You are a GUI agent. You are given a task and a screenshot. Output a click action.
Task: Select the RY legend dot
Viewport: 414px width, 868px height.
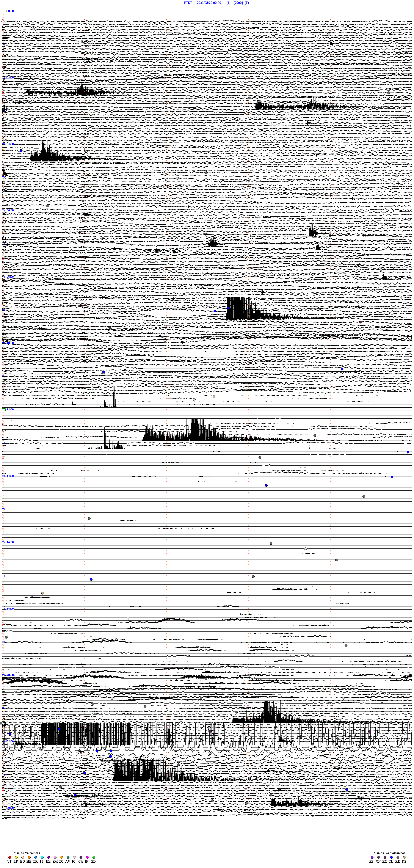click(x=385, y=857)
